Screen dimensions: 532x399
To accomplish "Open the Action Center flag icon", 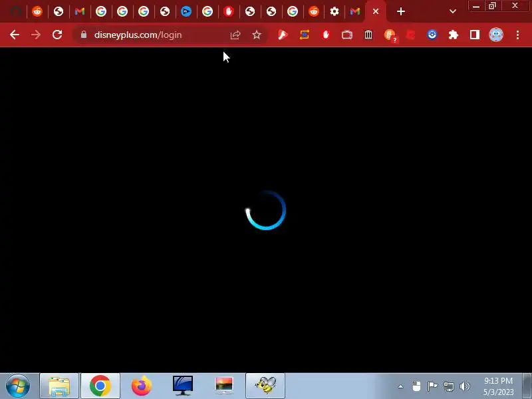I will point(432,386).
